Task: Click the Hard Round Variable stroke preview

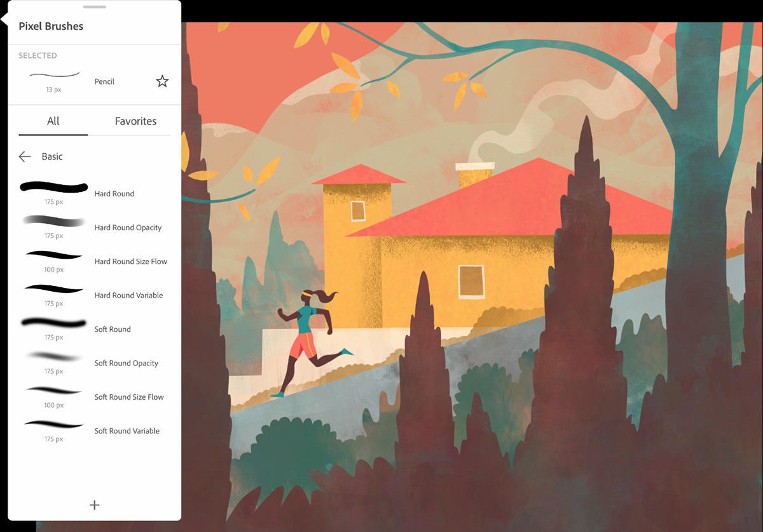Action: [53, 289]
